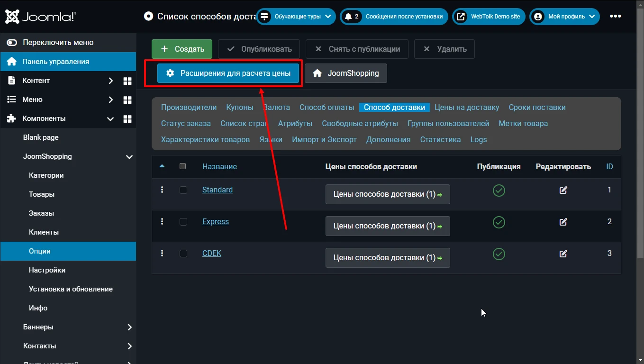
Task: Switch to Сроки поставки tab
Action: [x=537, y=108]
